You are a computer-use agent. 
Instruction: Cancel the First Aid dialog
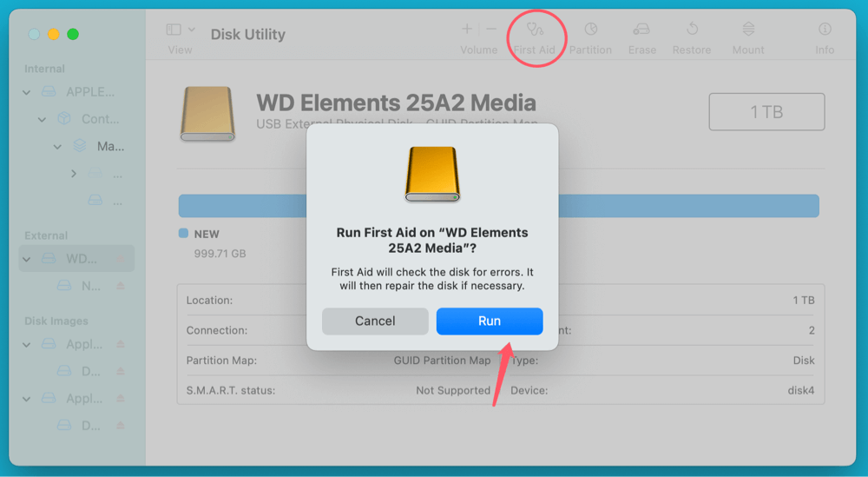click(375, 321)
